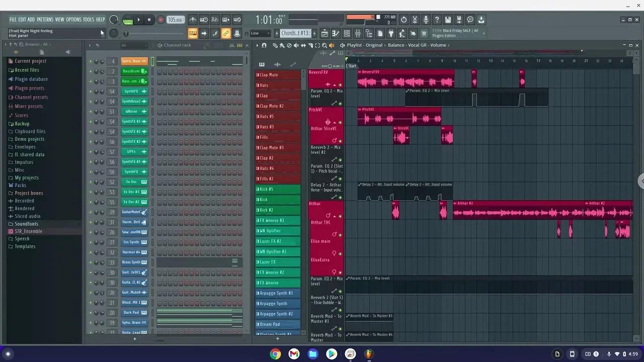Click the plus button to add a pattern
This screenshot has width=644, height=362.
pos(314,33)
